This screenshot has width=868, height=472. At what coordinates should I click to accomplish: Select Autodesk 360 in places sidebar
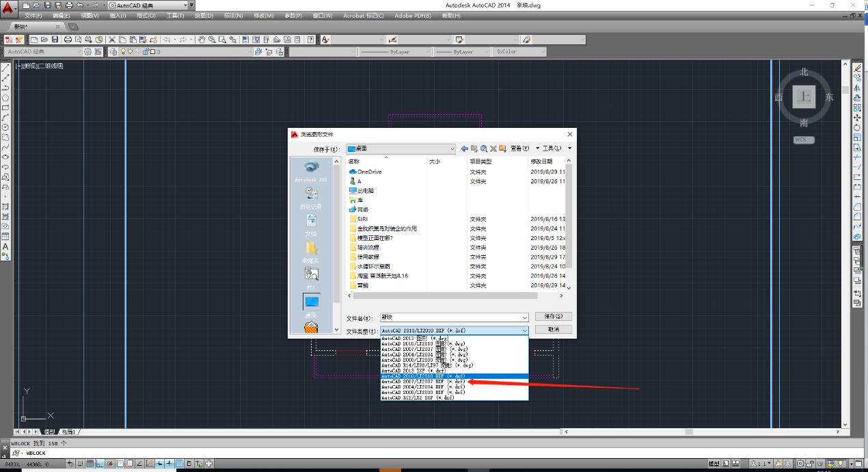pos(311,171)
